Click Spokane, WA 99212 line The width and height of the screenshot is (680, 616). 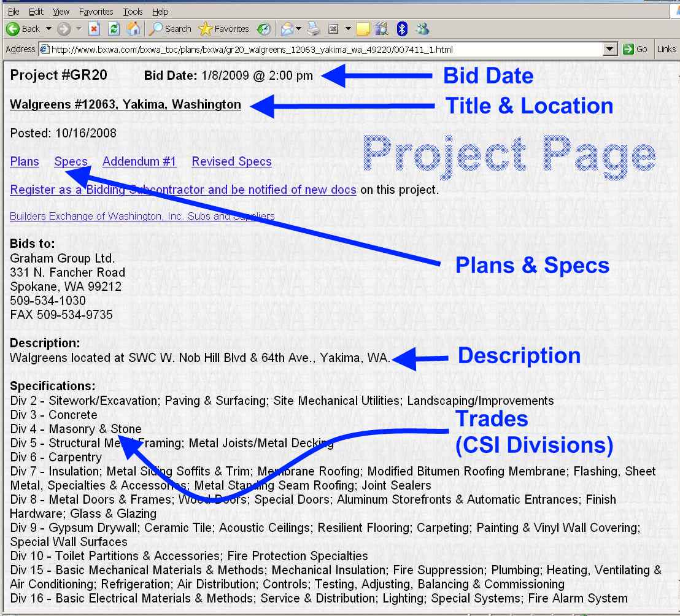click(x=66, y=287)
